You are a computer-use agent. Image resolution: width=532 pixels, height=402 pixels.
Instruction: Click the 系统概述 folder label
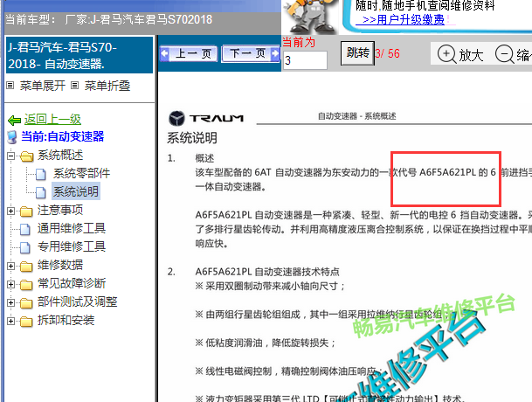[60, 155]
